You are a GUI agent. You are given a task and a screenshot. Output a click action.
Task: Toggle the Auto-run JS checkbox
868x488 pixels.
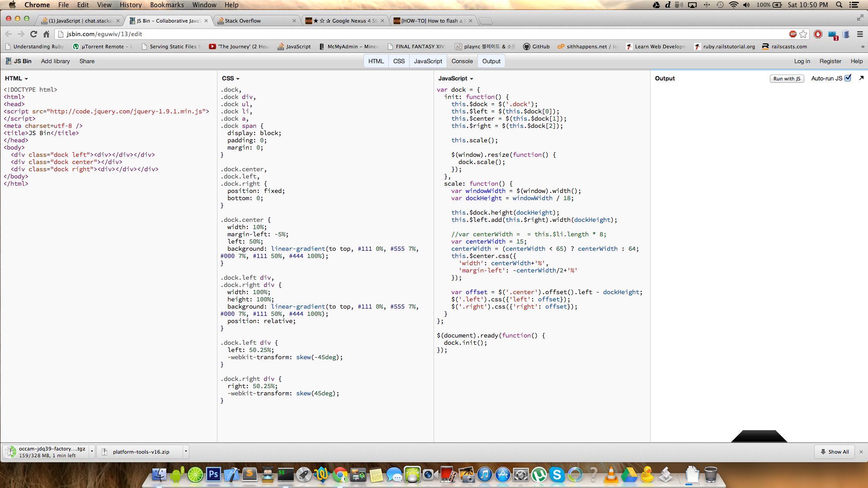click(x=848, y=78)
